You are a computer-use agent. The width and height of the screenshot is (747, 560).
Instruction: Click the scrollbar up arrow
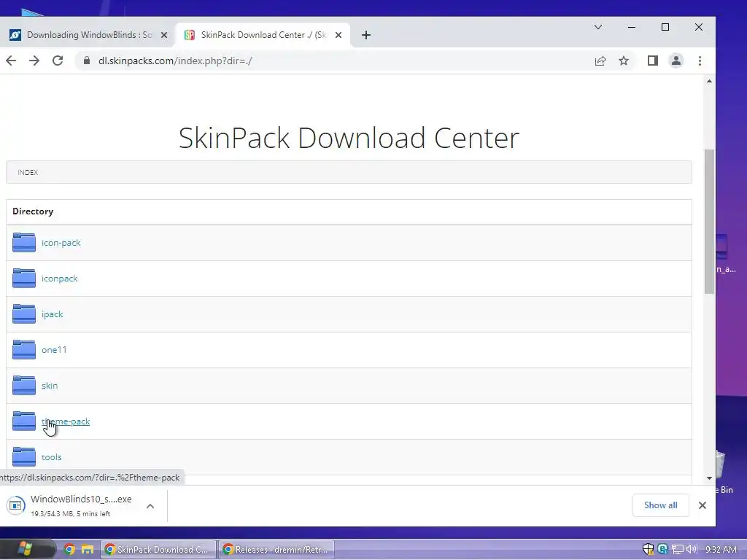click(x=709, y=82)
